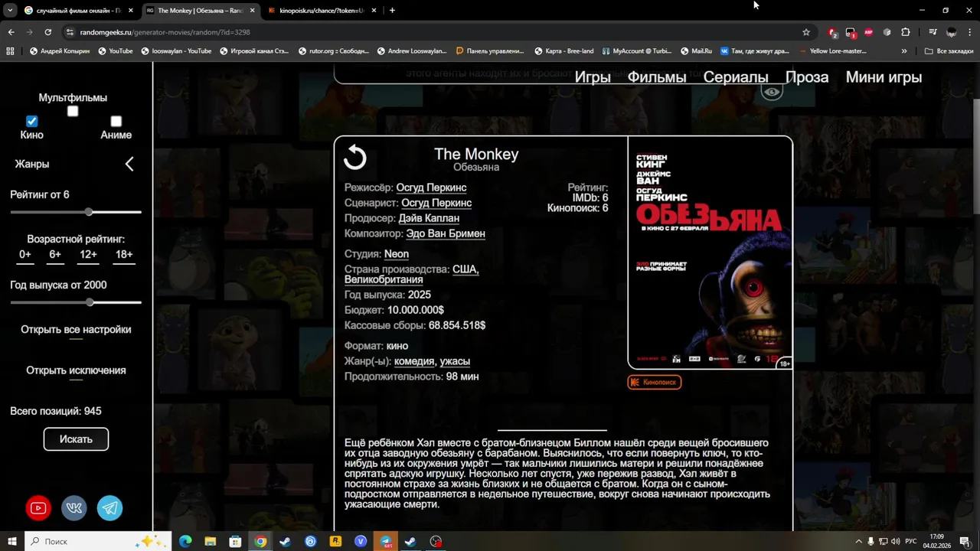Select the 0+ age rating option
The height and width of the screenshot is (551, 980).
point(25,255)
